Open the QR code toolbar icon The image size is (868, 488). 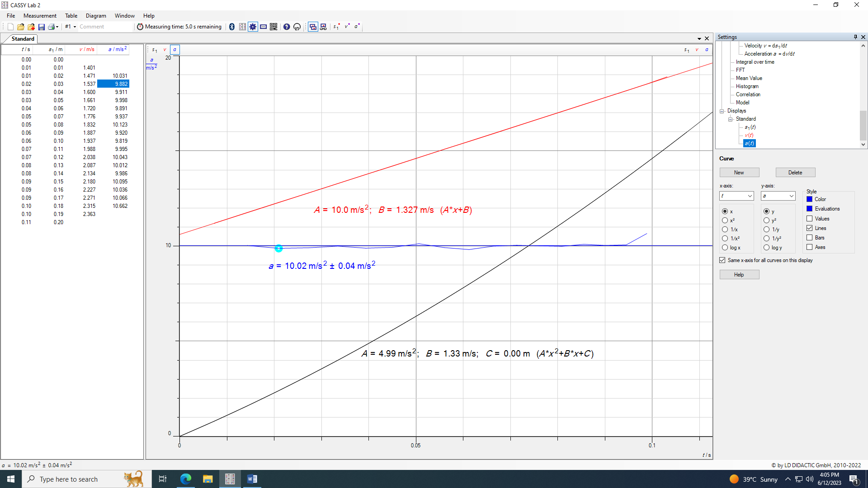(274, 27)
